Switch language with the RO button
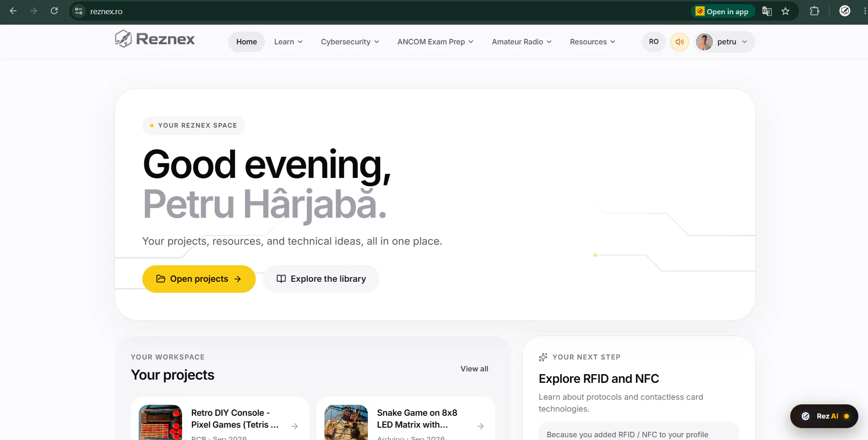Viewport: 868px width, 440px height. (x=654, y=42)
